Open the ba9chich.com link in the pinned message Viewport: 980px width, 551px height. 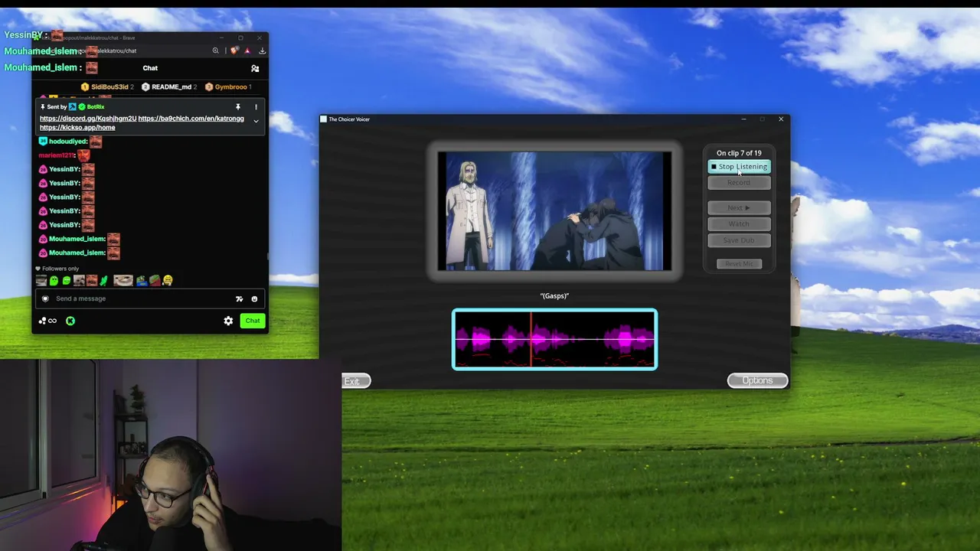point(191,119)
